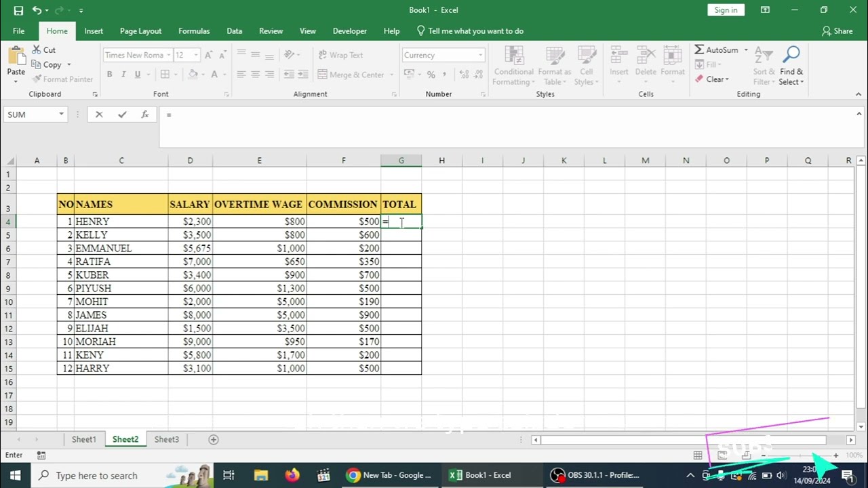Open Currency number format dropdown
868x488 pixels.
[x=481, y=55]
